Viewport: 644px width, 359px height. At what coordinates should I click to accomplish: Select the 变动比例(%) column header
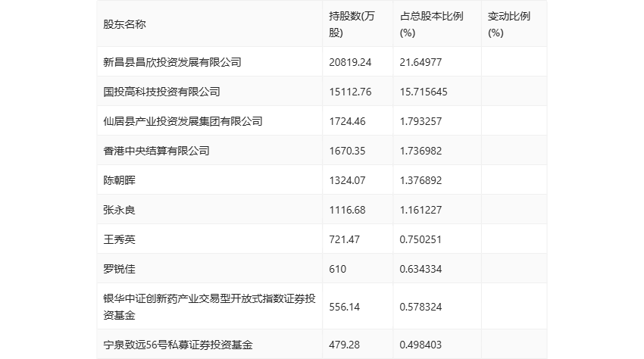click(509, 24)
